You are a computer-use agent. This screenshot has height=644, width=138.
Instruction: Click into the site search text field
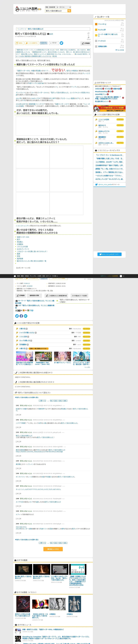(56, 11)
